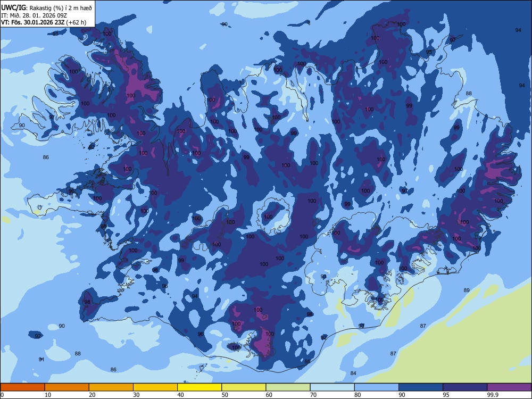Click the valid time 'VT: Fös. 30.01.2026 23Z (+62 h)'
The image size is (532, 399).
point(44,22)
